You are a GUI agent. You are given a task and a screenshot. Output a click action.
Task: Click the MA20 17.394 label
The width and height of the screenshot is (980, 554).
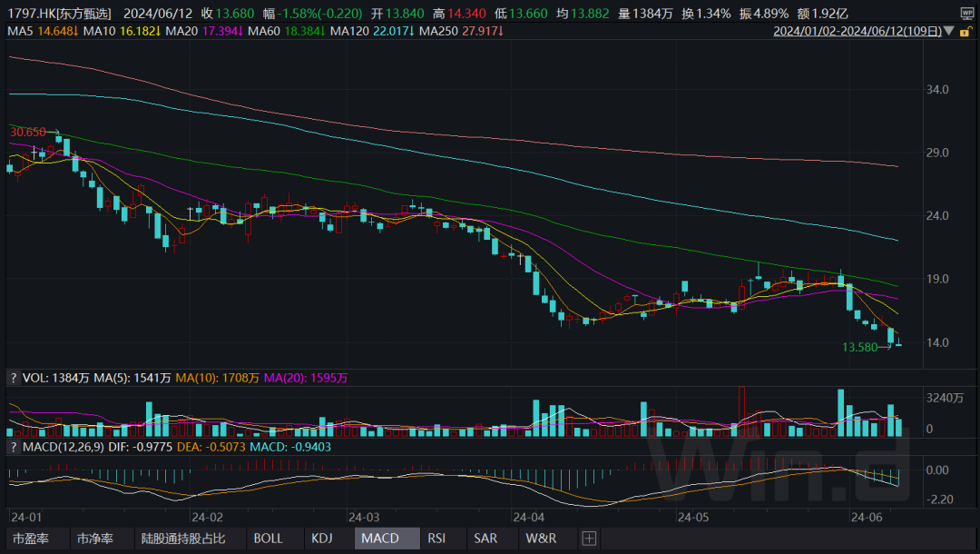click(204, 31)
